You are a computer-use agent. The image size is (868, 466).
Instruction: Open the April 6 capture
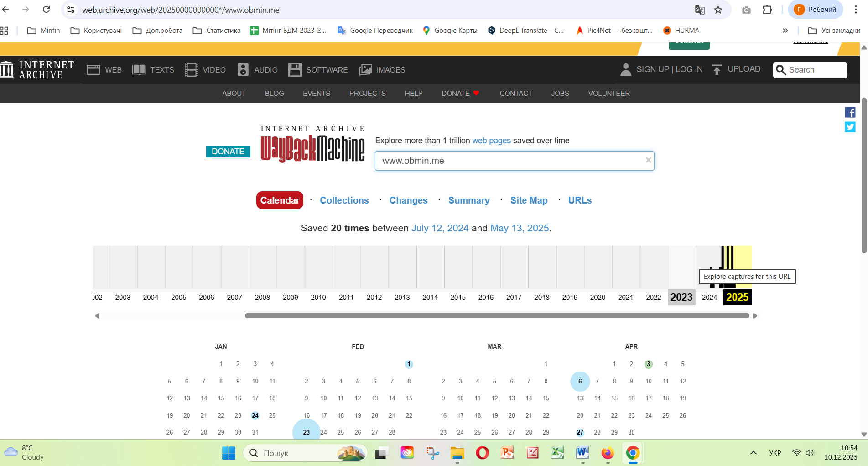(x=580, y=381)
